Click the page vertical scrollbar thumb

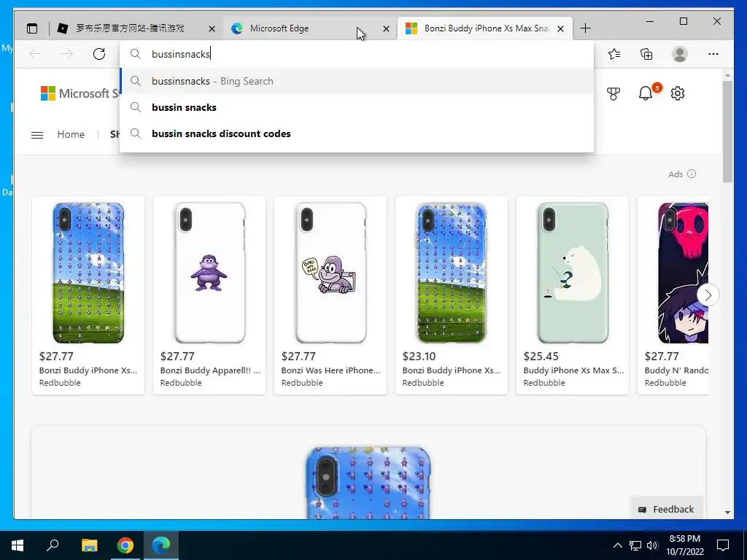pos(727,131)
